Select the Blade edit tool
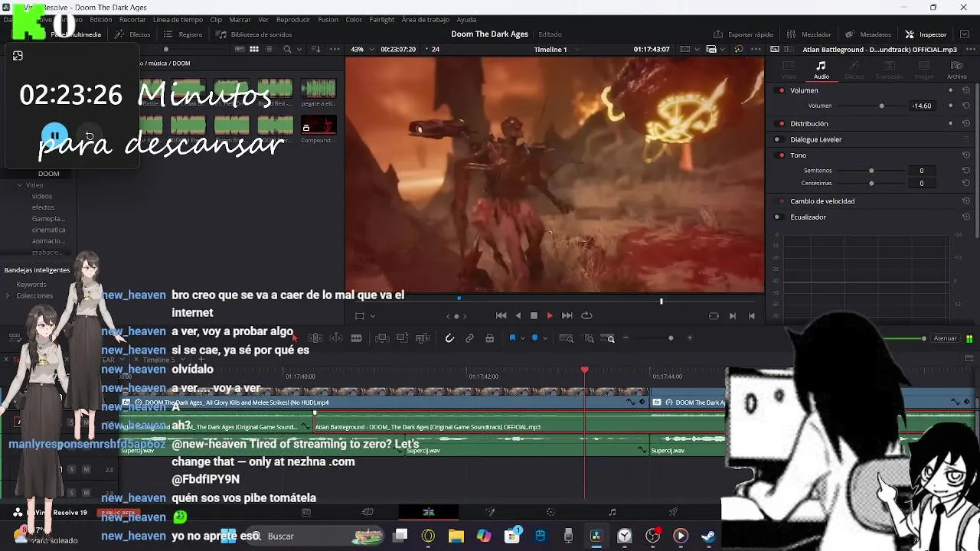 pyautogui.click(x=356, y=338)
